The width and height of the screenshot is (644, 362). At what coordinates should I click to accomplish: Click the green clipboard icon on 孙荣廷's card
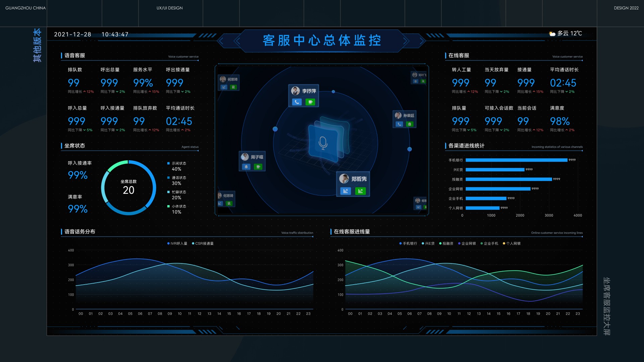(410, 124)
